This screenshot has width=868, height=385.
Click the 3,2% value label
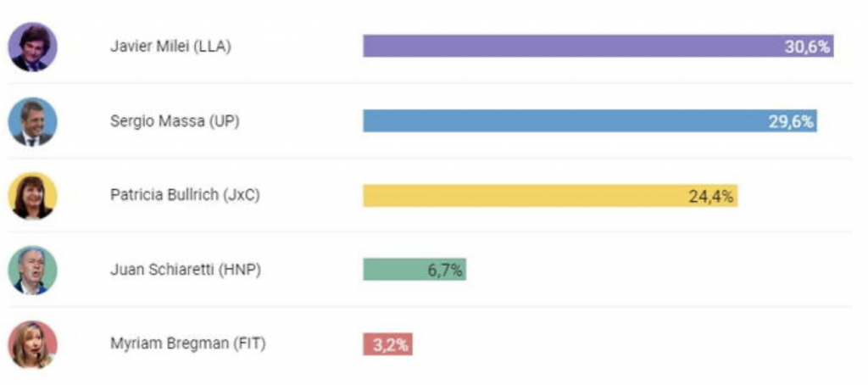(392, 345)
